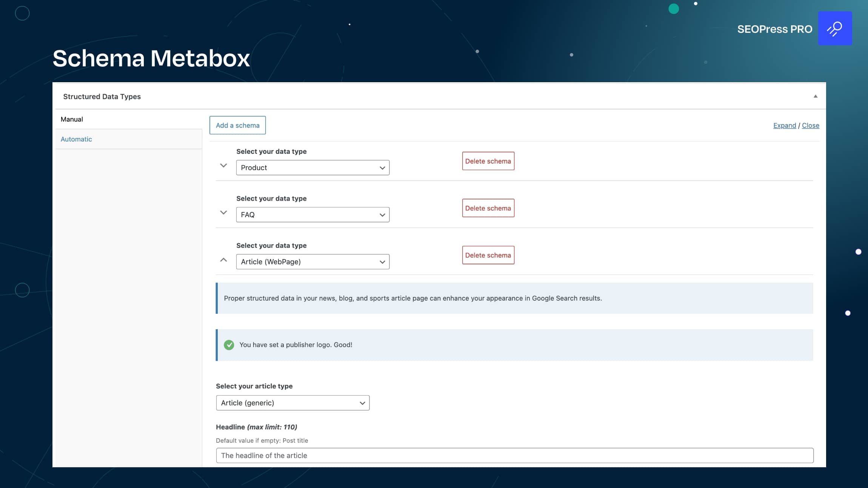Click the expand chevron for Product schema
Viewport: 868px width, 488px height.
point(224,165)
